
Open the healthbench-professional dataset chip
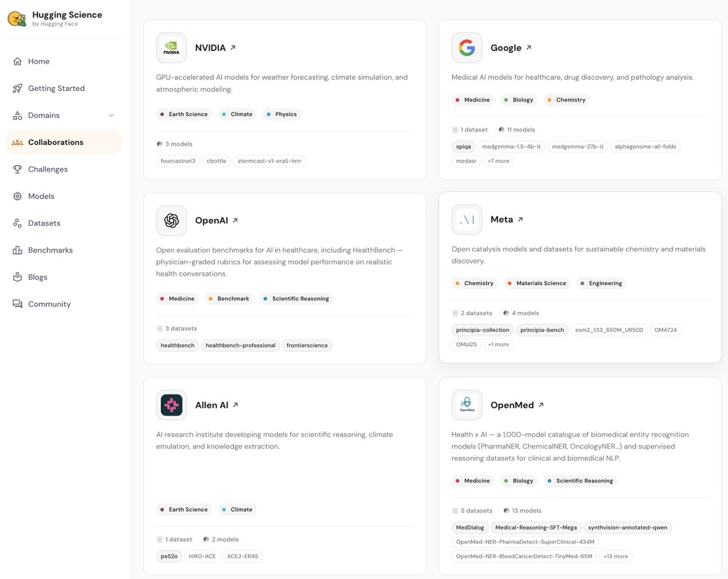[x=240, y=345]
